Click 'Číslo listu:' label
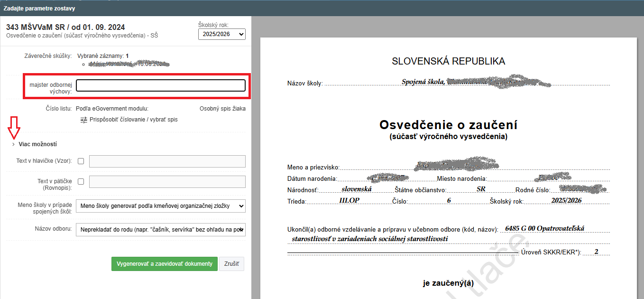The image size is (644, 299). coord(58,109)
